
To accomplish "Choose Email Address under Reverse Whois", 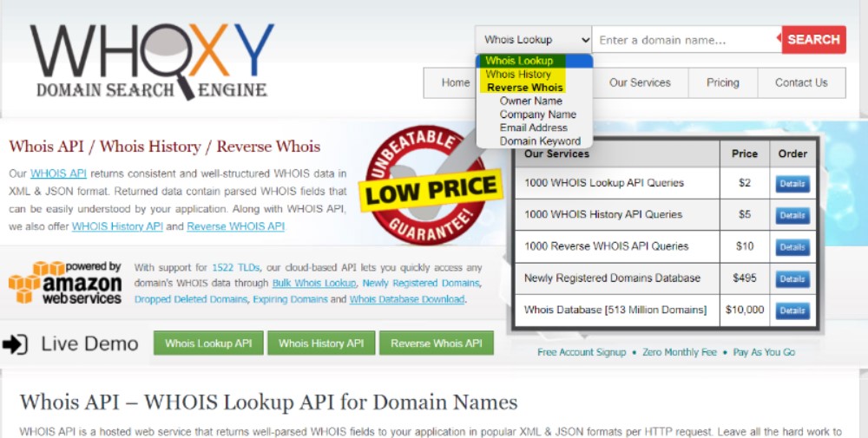I will pos(533,127).
